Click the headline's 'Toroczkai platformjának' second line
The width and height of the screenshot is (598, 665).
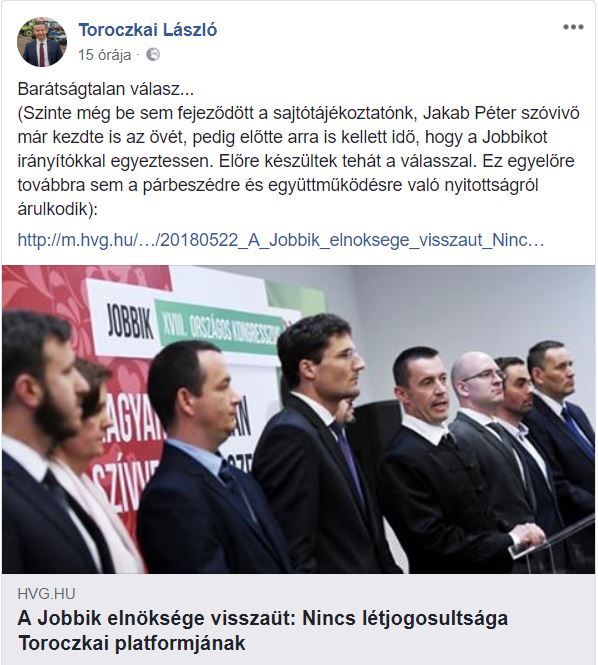click(x=131, y=643)
